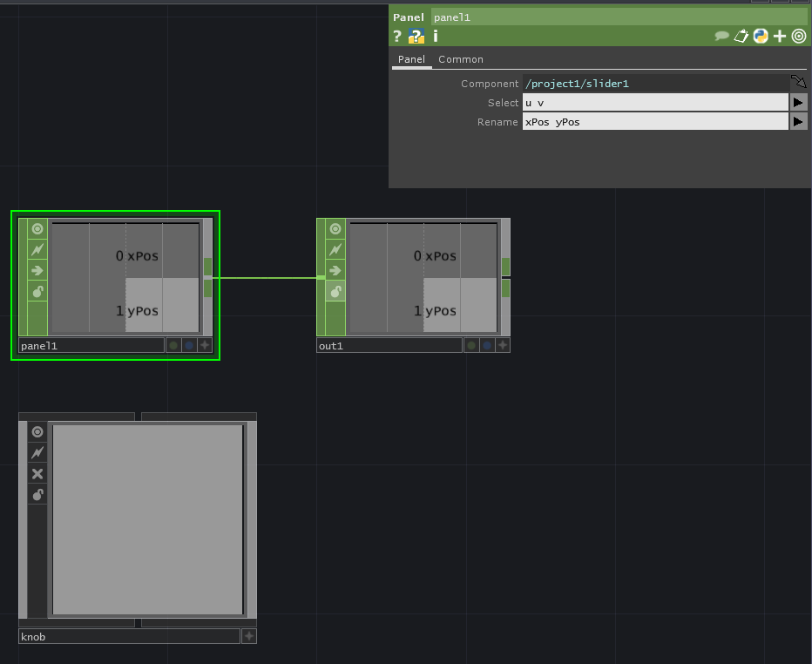
Task: Add custom parameter with plus icon
Action: pyautogui.click(x=780, y=36)
